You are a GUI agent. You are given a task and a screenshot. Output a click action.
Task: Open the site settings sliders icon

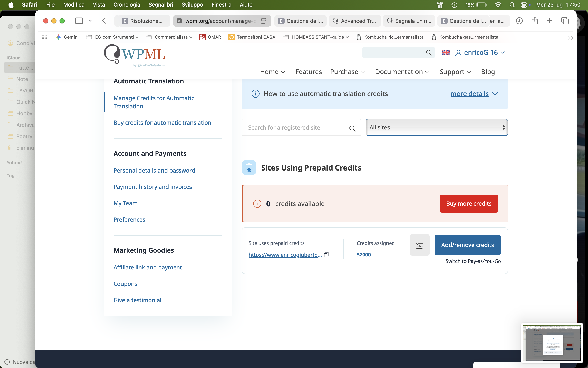(420, 245)
